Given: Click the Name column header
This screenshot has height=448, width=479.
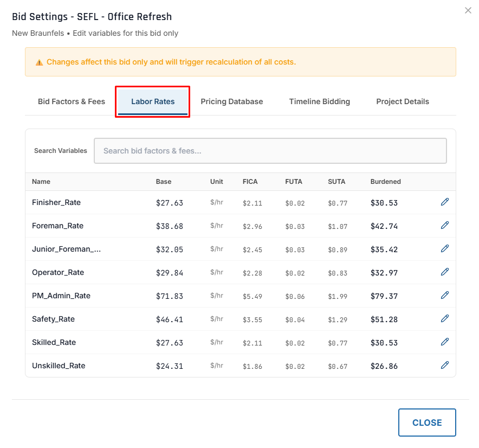Looking at the screenshot, I should coord(41,182).
